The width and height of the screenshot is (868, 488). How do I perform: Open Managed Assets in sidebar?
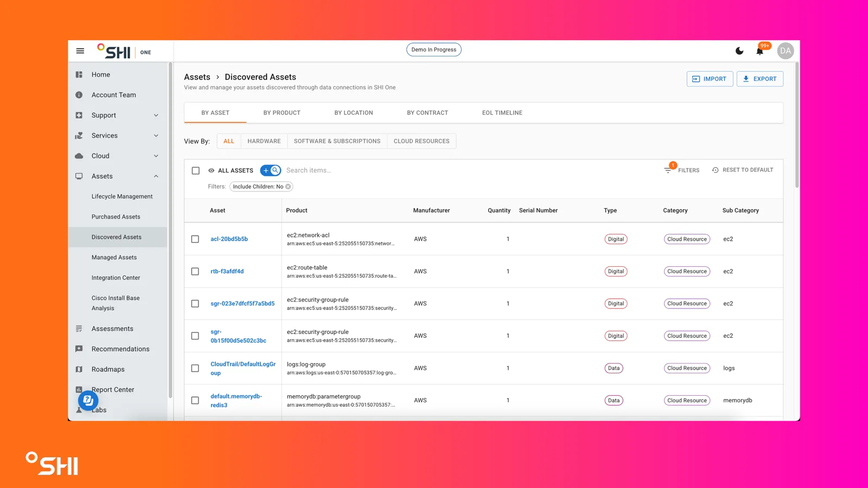114,258
